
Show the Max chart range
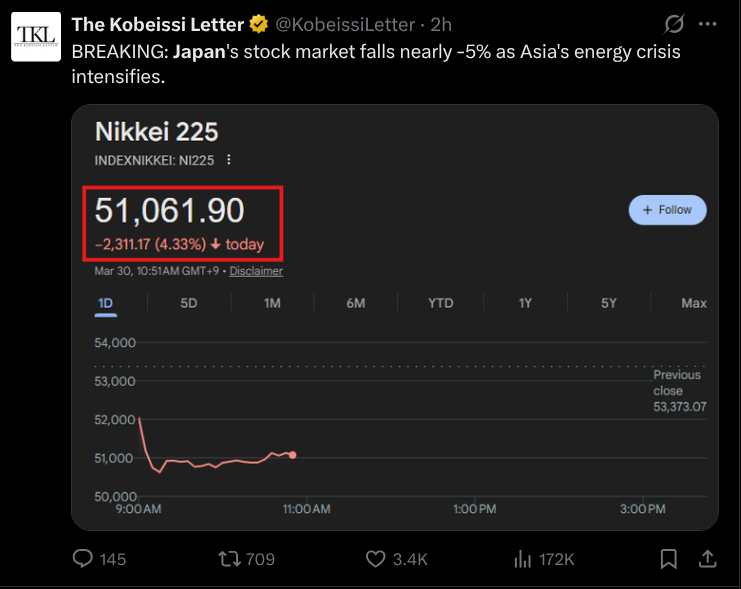pyautogui.click(x=694, y=303)
